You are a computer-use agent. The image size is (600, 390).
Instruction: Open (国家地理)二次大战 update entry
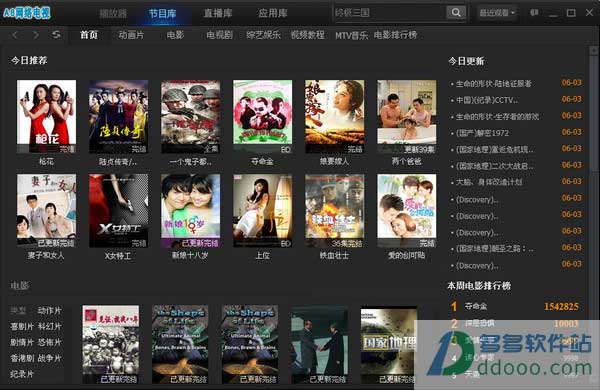(x=494, y=166)
